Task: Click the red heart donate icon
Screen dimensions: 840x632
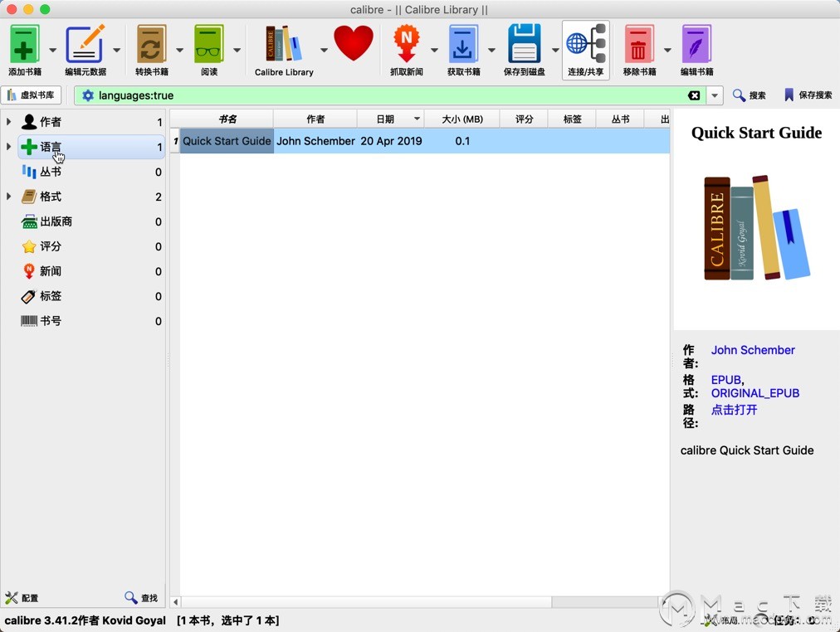Action: point(353,43)
